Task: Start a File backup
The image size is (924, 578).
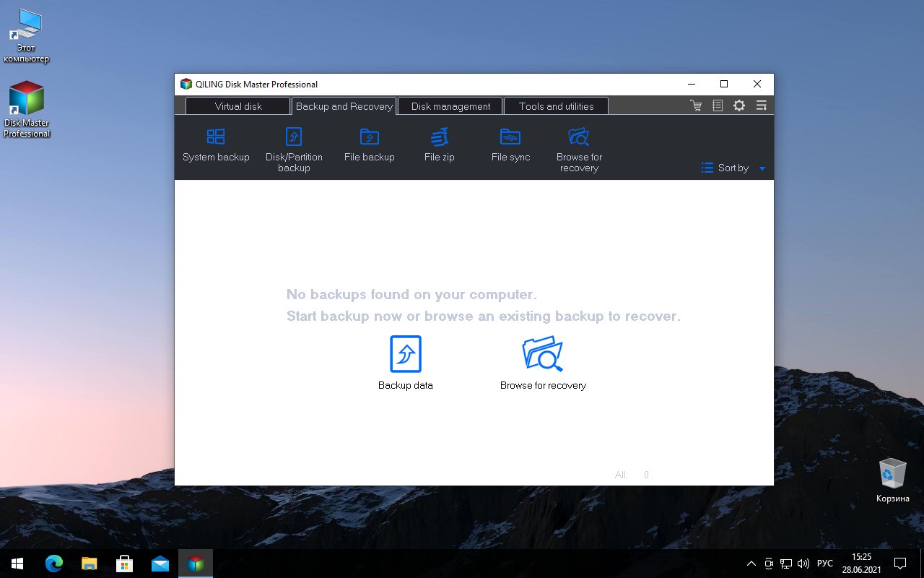Action: point(370,145)
